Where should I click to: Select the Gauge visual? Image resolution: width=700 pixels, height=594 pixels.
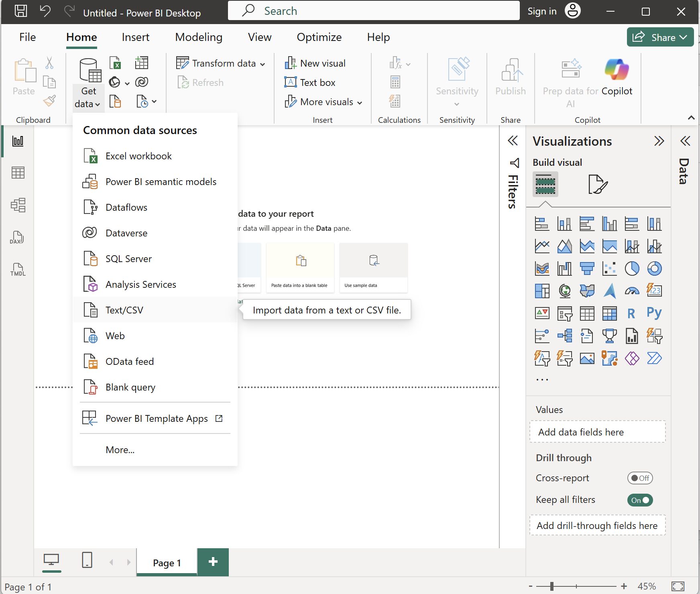(632, 291)
